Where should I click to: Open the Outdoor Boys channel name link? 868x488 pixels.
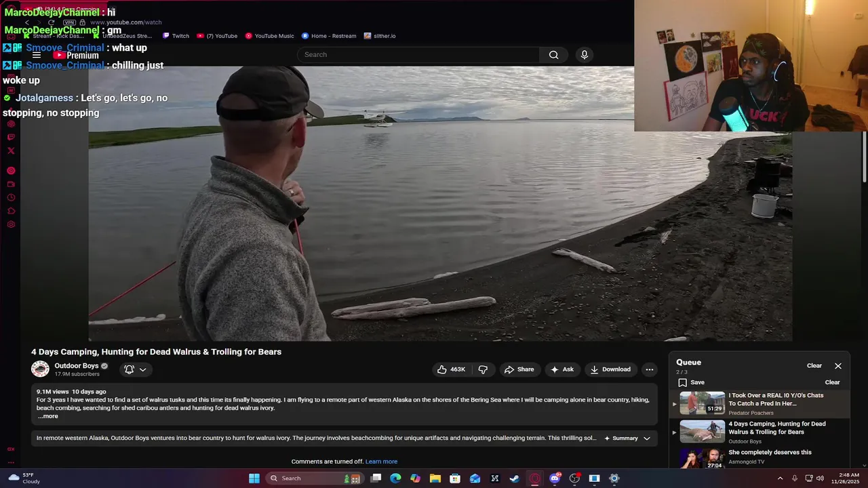pyautogui.click(x=77, y=366)
